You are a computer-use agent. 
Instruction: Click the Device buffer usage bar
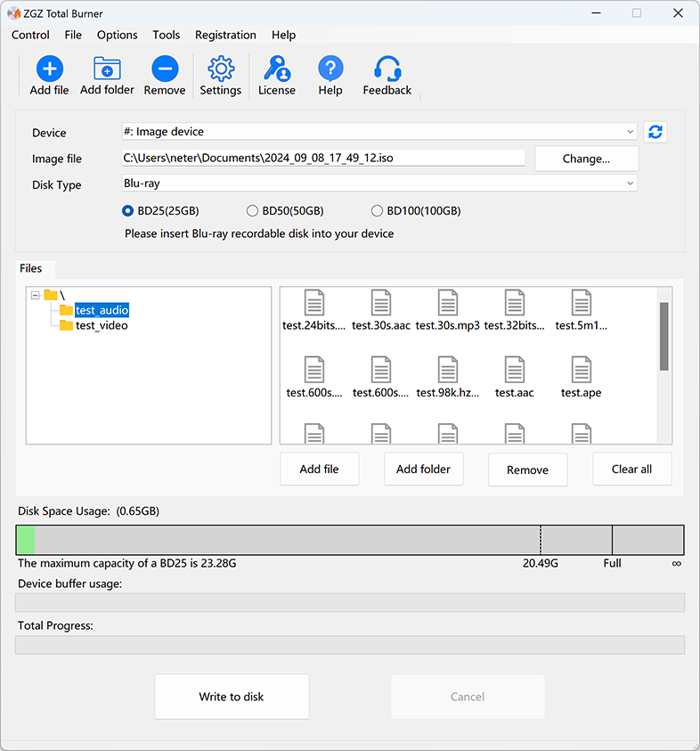point(350,603)
